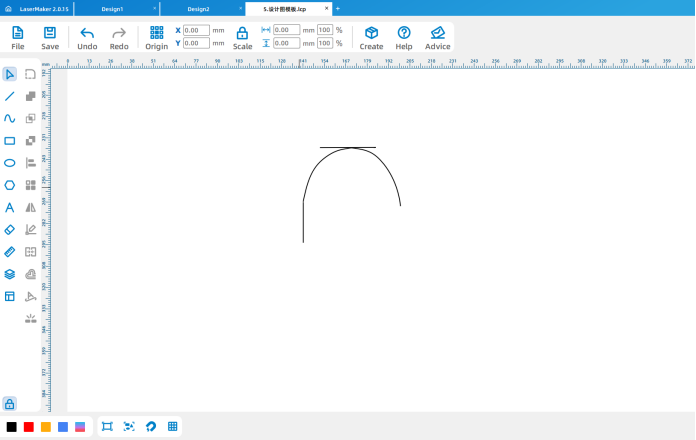Open the layout template tool
The width and height of the screenshot is (696, 440).
(10, 296)
